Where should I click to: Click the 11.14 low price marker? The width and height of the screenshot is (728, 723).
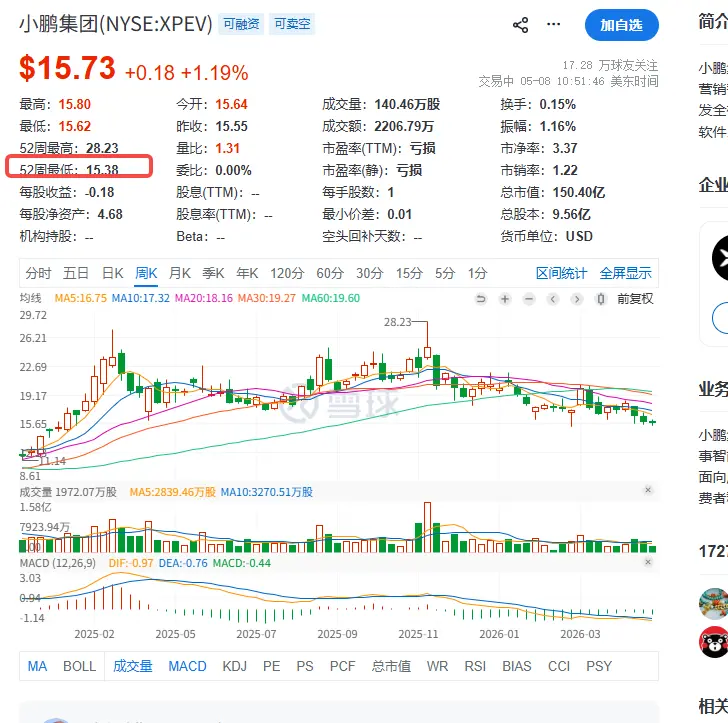pos(53,461)
